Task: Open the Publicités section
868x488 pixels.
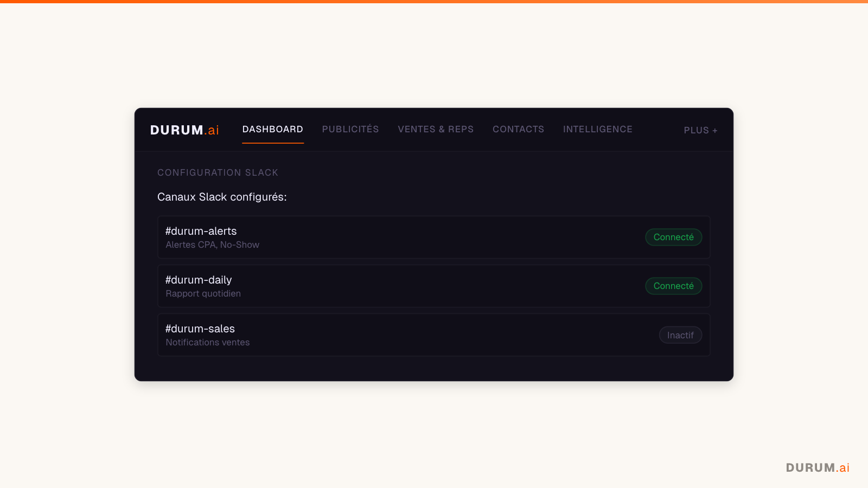Action: 350,129
